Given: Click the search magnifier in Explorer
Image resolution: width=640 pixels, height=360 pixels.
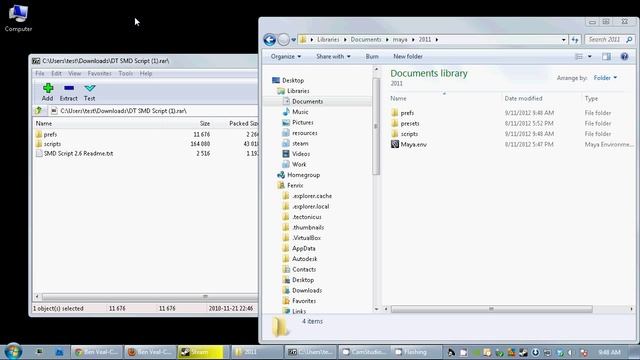Looking at the screenshot, I should point(629,40).
